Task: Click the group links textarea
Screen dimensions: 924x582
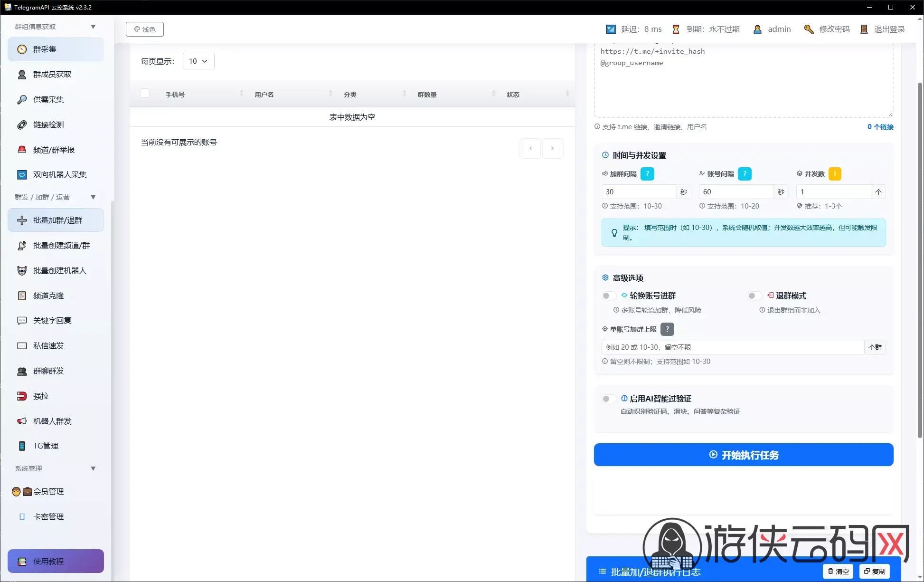Action: 744,80
